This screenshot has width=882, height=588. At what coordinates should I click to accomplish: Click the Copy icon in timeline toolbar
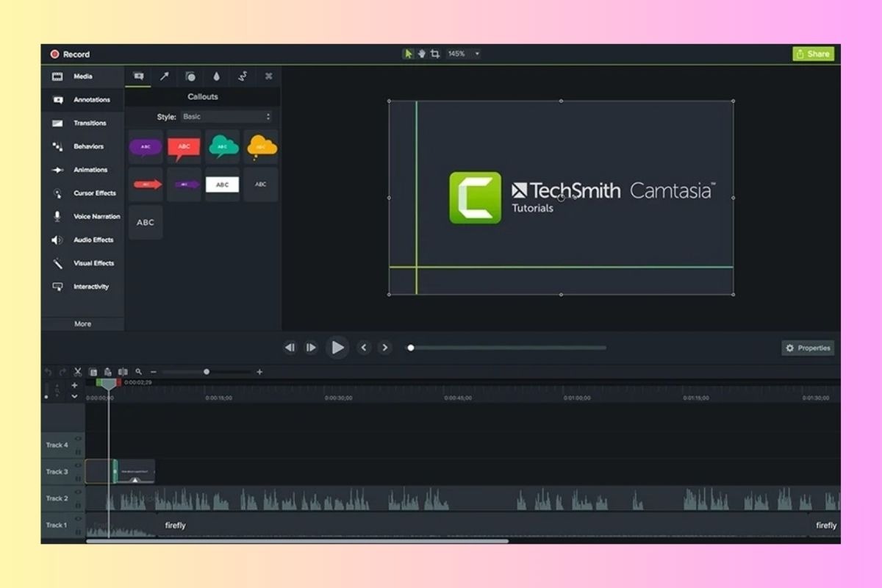[x=93, y=372]
